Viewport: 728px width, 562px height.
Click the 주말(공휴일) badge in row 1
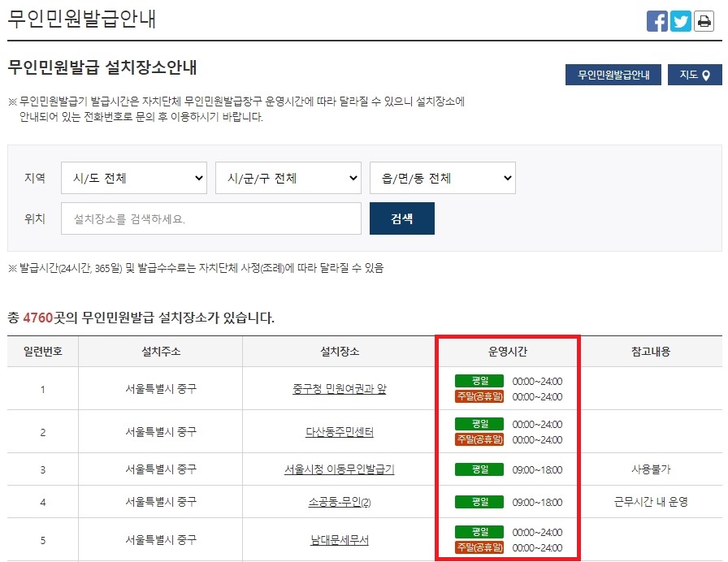click(479, 396)
